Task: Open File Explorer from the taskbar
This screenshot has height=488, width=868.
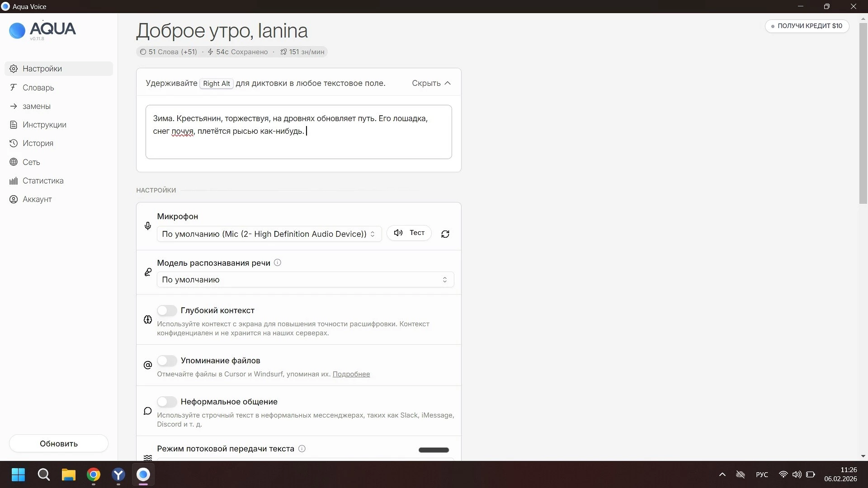Action: (69, 475)
